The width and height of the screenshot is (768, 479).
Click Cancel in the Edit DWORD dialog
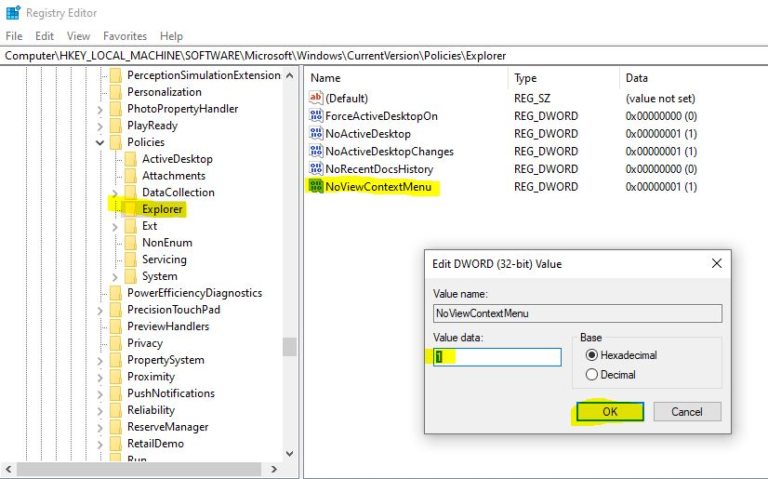686,412
